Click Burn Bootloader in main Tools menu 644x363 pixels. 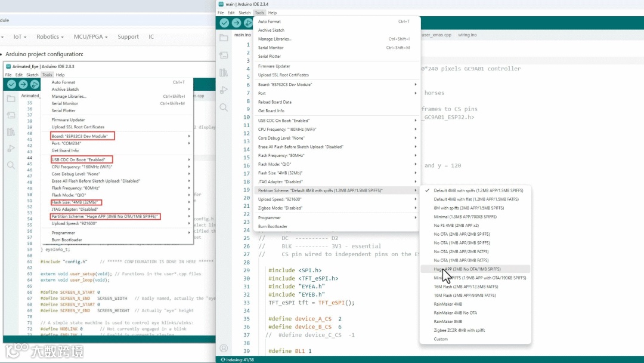(337, 226)
